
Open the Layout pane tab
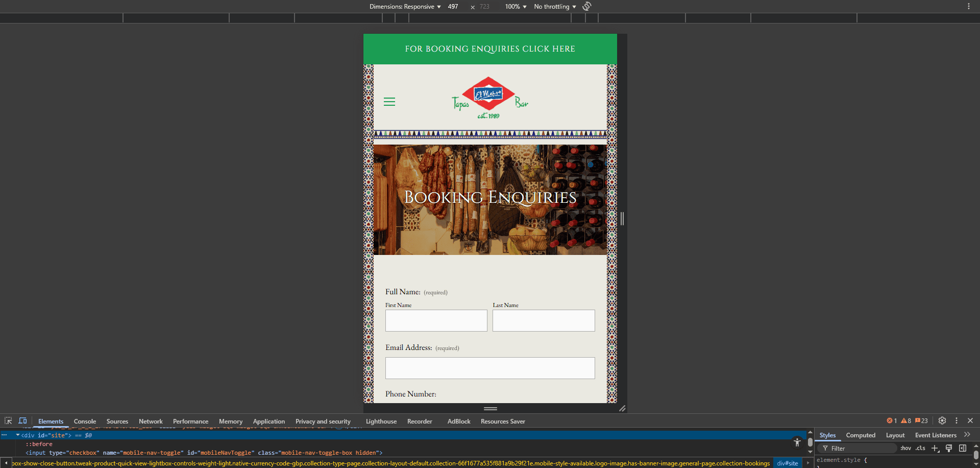895,435
